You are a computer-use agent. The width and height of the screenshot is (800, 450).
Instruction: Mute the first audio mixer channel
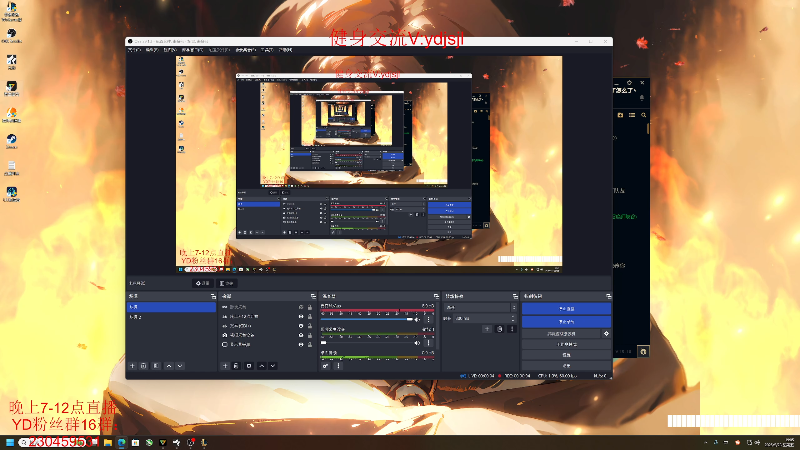pos(417,319)
